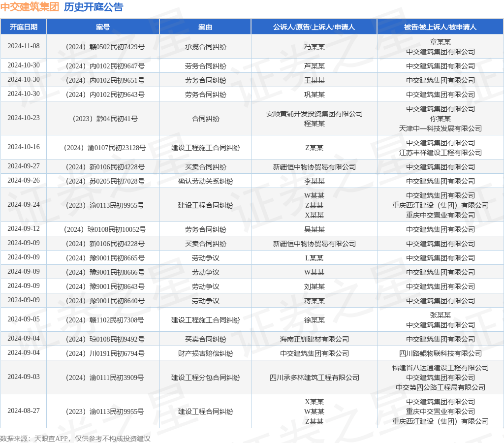Click case number (2024)赣1102民初7308号
This screenshot has height=443, width=504.
click(x=105, y=320)
